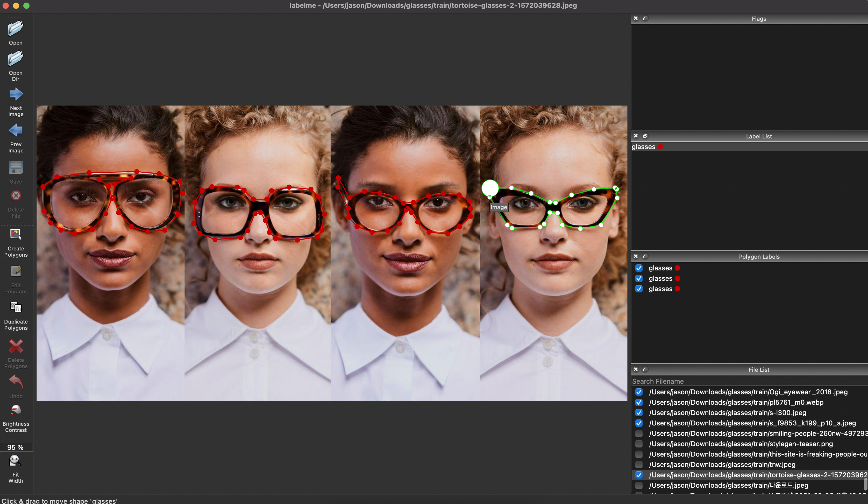Select glasses entry in Label List
Image resolution: width=868 pixels, height=504 pixels.
click(x=643, y=147)
